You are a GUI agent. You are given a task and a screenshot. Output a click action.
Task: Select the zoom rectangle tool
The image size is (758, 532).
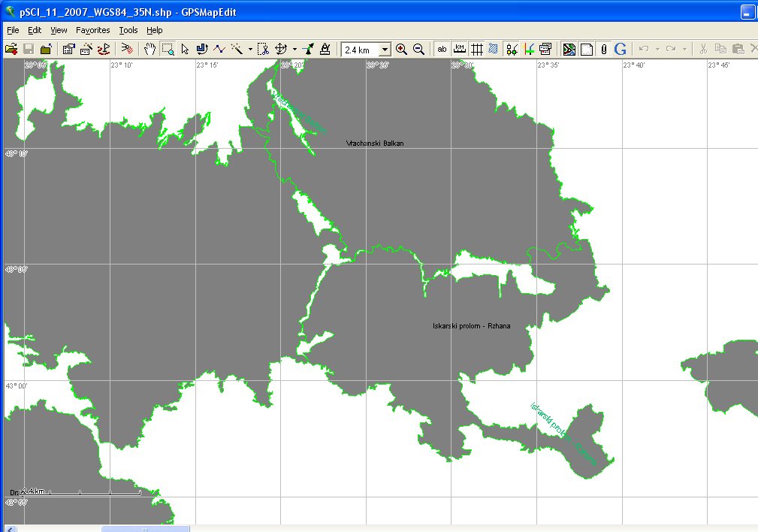[168, 49]
